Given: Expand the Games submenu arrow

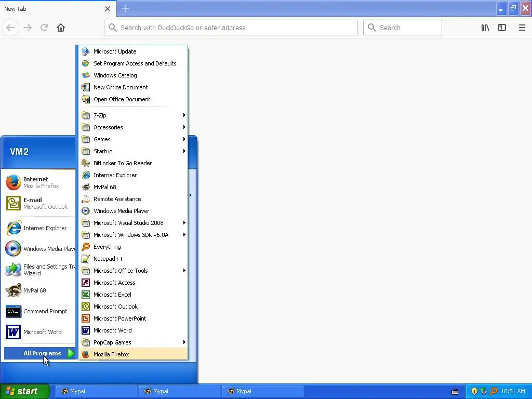Looking at the screenshot, I should click(184, 139).
